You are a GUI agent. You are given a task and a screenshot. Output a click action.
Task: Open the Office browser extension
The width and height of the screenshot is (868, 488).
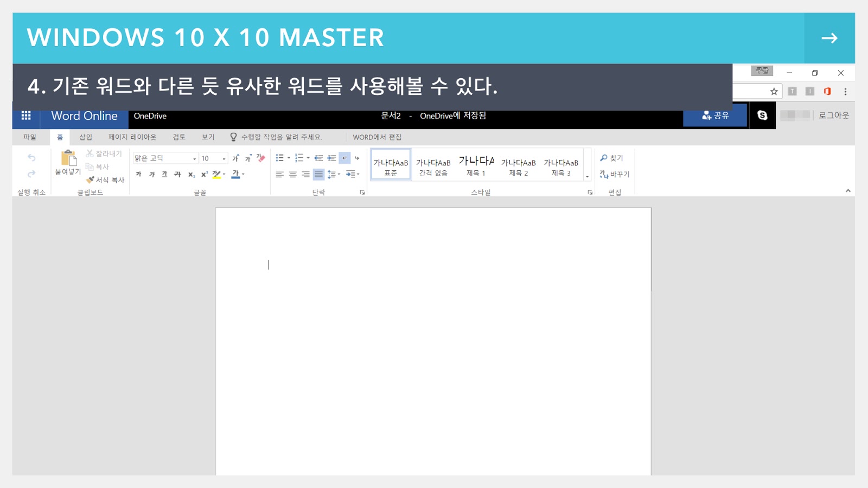point(827,92)
